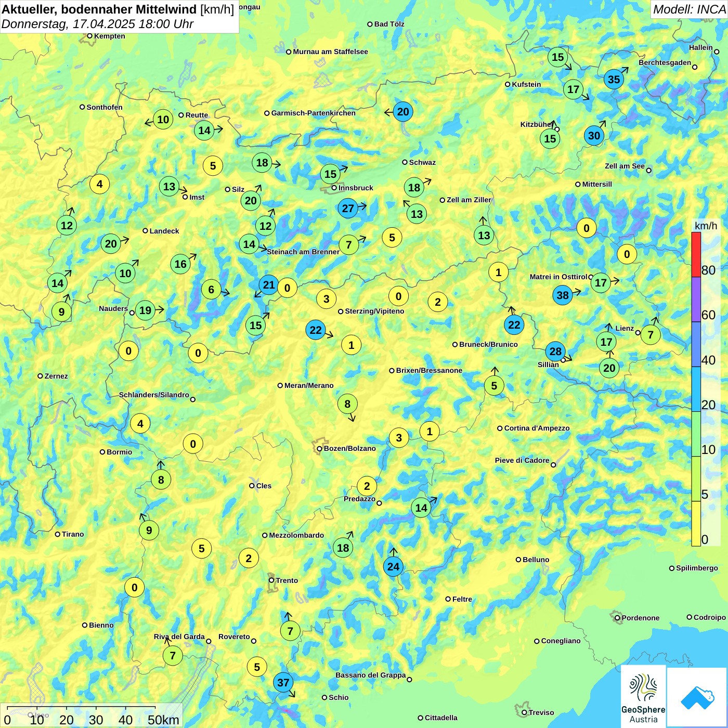Click the km/h legend heading
The image size is (728, 728).
706,226
